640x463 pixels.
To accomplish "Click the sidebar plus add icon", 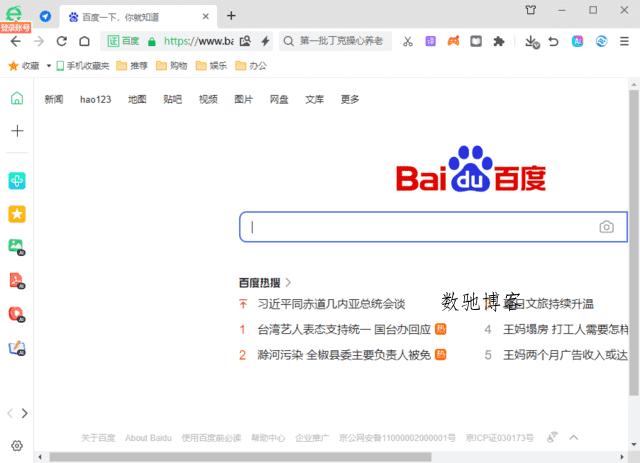I will (17, 131).
